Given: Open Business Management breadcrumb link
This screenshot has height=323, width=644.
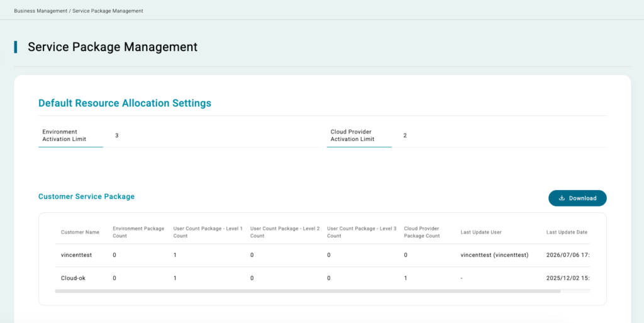Looking at the screenshot, I should (41, 11).
